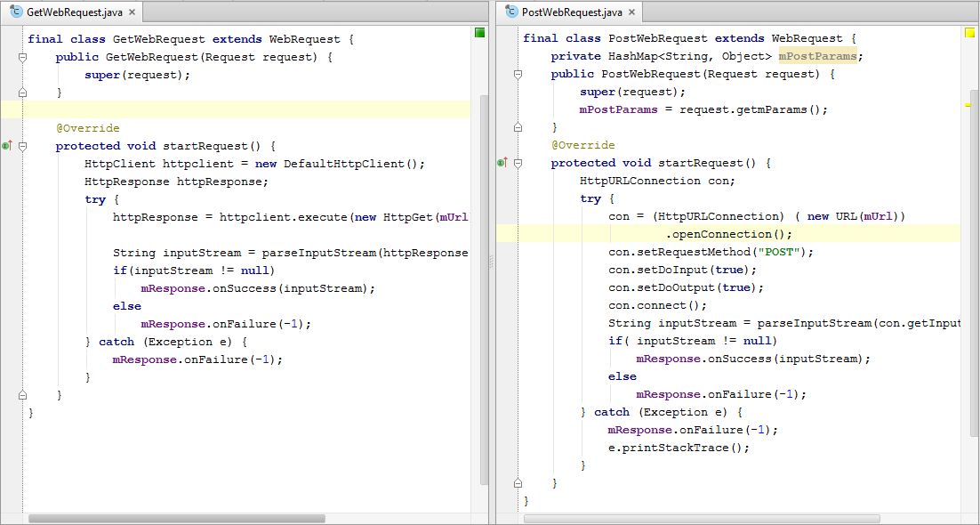Click '@Override' annotation in GetWebRequest.java
Screen dimensions: 980x525
[87, 128]
